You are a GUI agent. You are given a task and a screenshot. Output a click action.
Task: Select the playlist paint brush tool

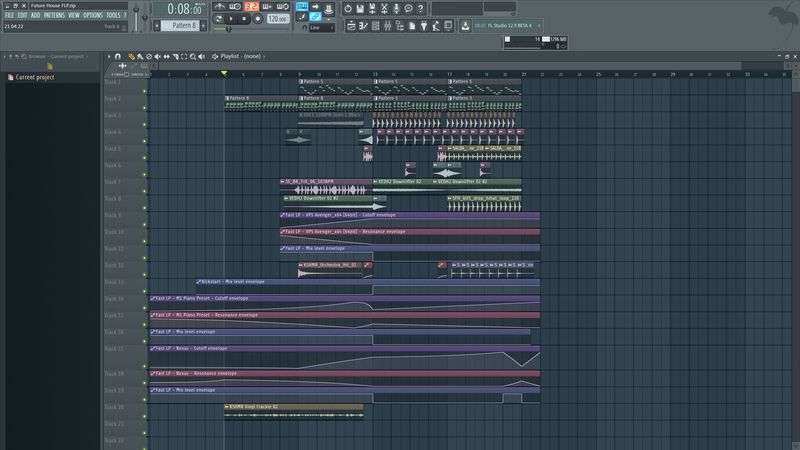pyautogui.click(x=140, y=57)
